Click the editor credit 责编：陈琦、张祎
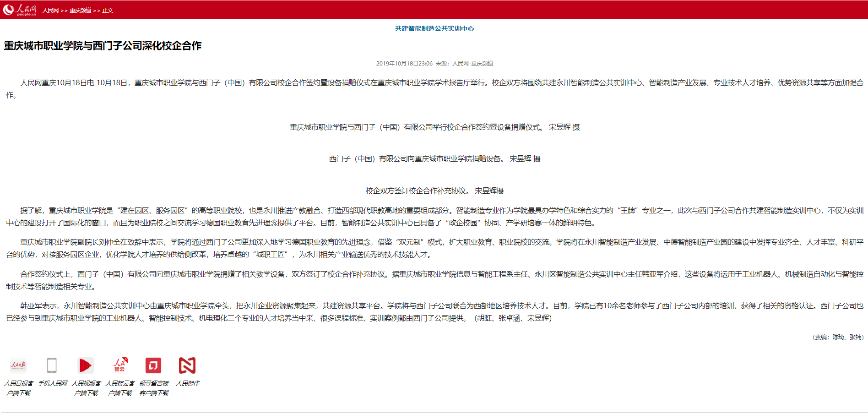The width and height of the screenshot is (868, 414). (838, 337)
